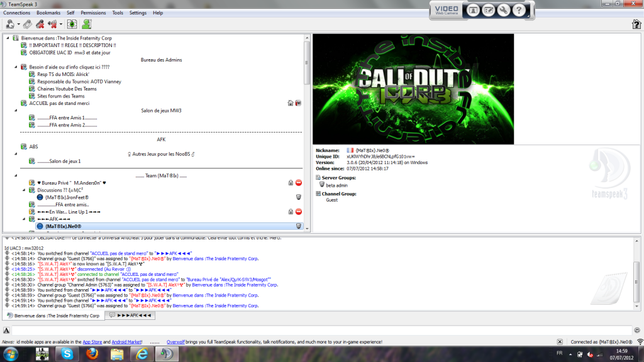This screenshot has width=644, height=362.
Task: Click the question mark in Video widget
Action: pyautogui.click(x=519, y=10)
